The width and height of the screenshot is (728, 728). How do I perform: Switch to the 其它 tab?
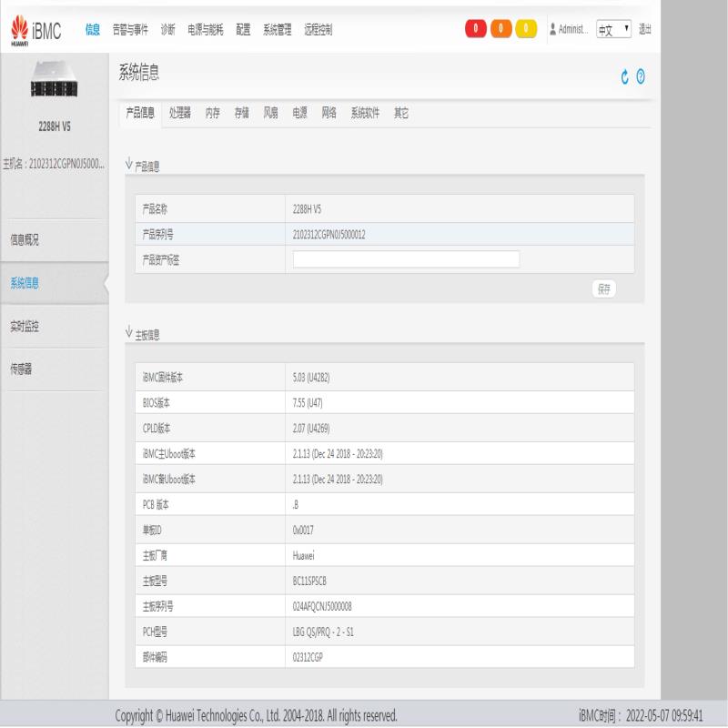click(x=401, y=113)
